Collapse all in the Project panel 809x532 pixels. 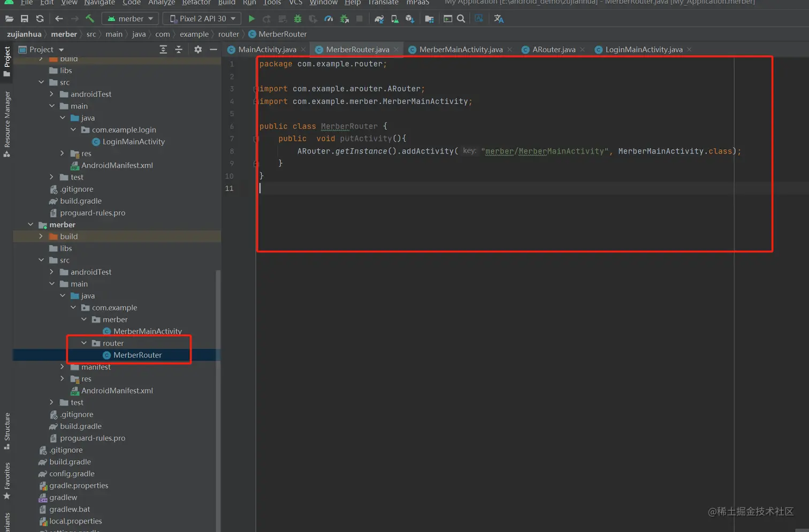(179, 49)
